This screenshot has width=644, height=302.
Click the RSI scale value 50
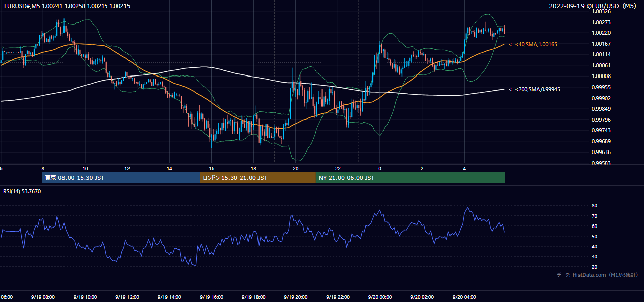[594, 236]
